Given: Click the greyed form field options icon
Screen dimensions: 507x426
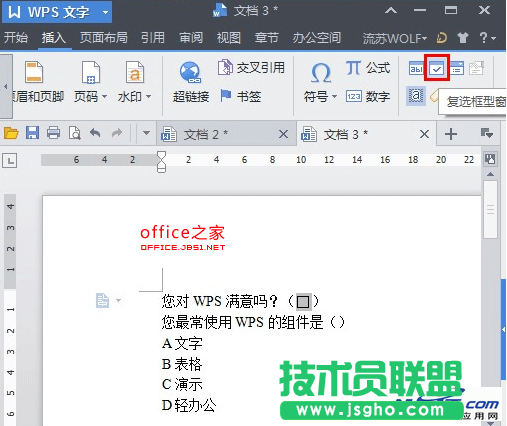Looking at the screenshot, I should pyautogui.click(x=476, y=68).
